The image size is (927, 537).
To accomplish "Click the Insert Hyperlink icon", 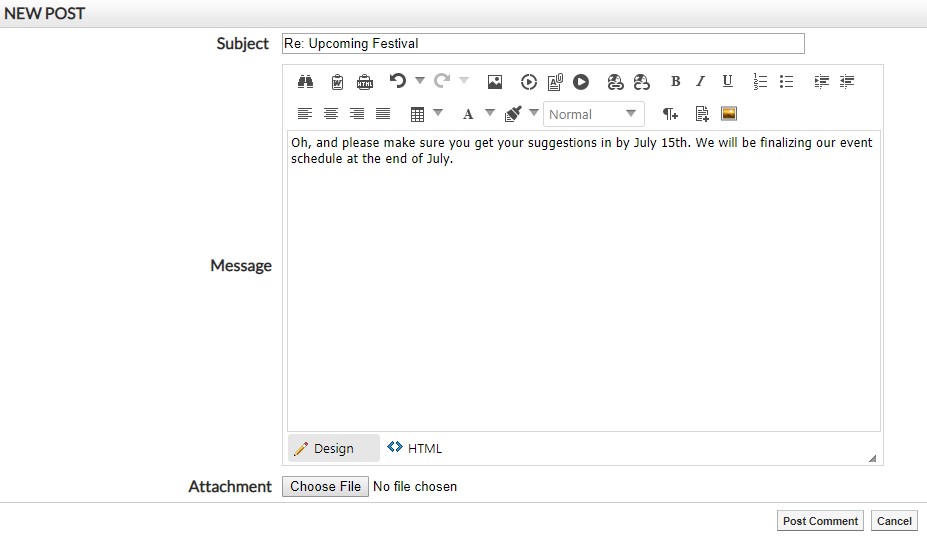I will [x=615, y=82].
